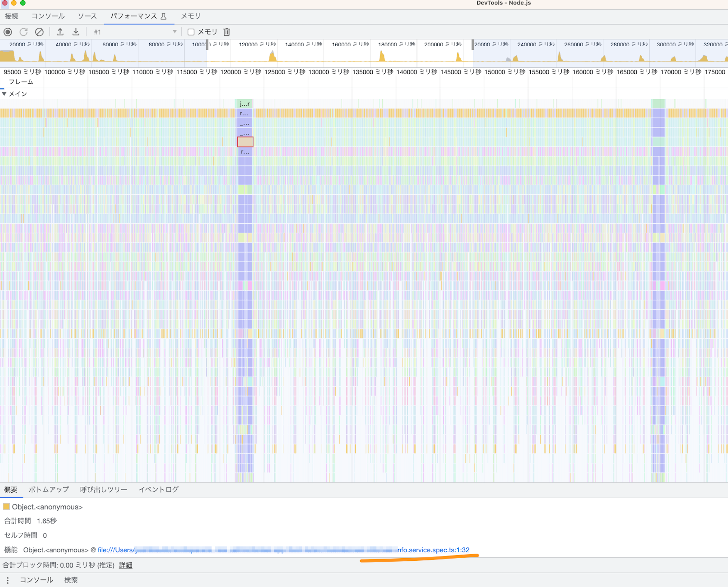Screen dimensions: 728x587
Task: Collapse the メイン track
Action: 4,94
